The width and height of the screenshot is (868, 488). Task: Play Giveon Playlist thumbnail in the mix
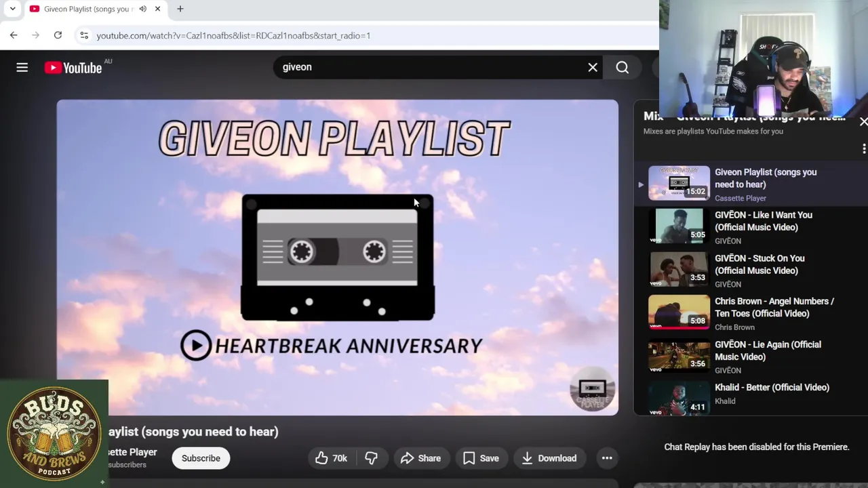click(679, 183)
